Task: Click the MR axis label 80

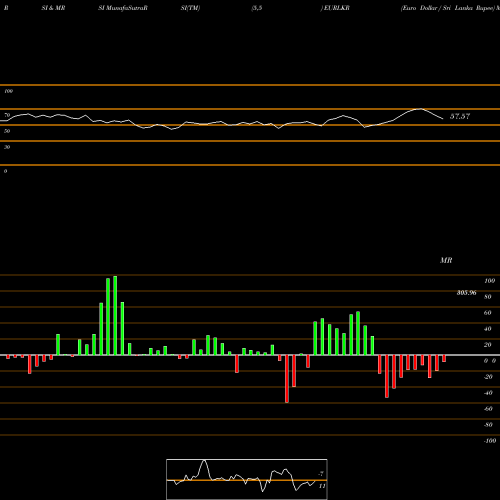Action: coord(488,297)
